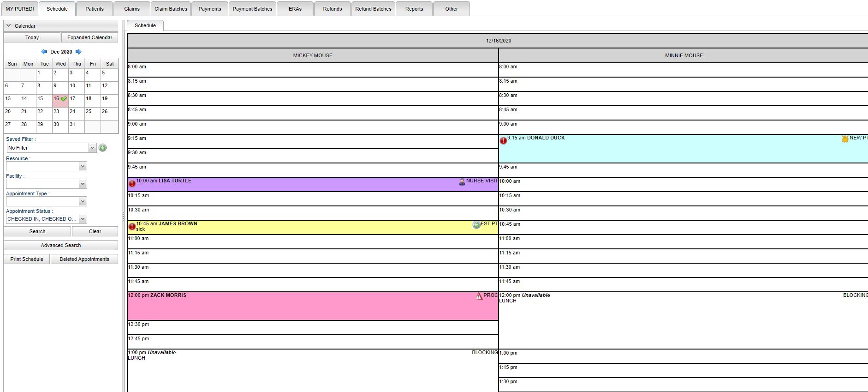Open Advanced Search
This screenshot has width=868, height=392.
click(x=61, y=245)
